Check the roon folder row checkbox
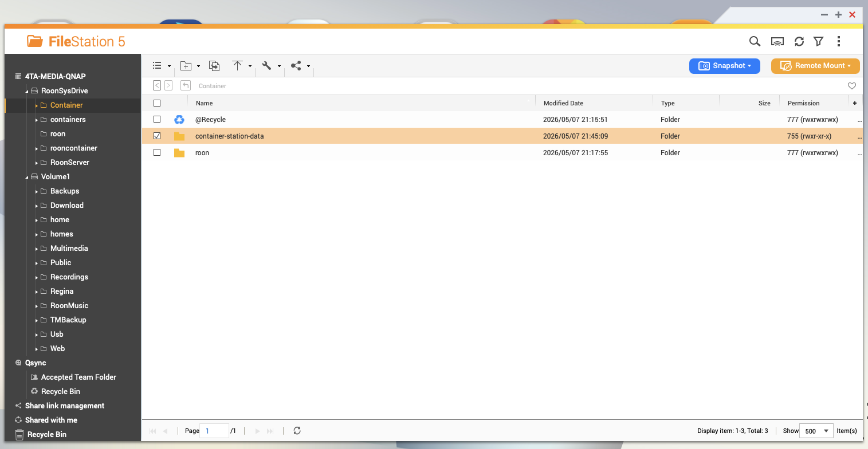Screen dimensions: 868x449 click(157, 152)
